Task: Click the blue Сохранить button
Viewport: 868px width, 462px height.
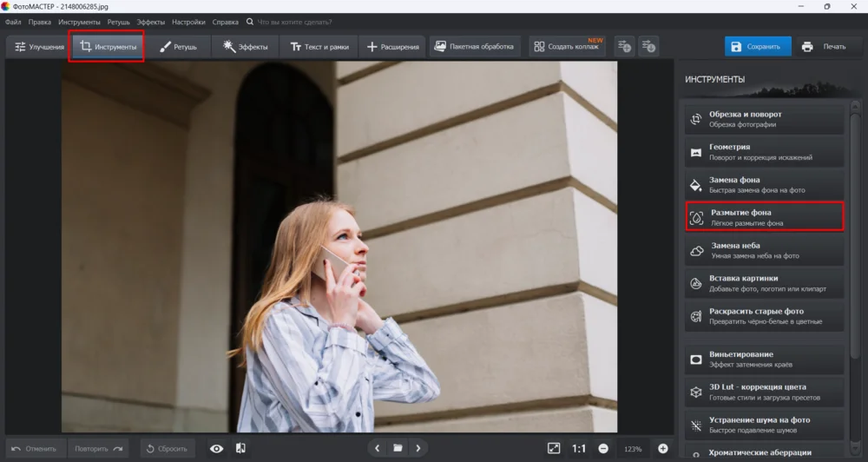Action: pyautogui.click(x=758, y=46)
